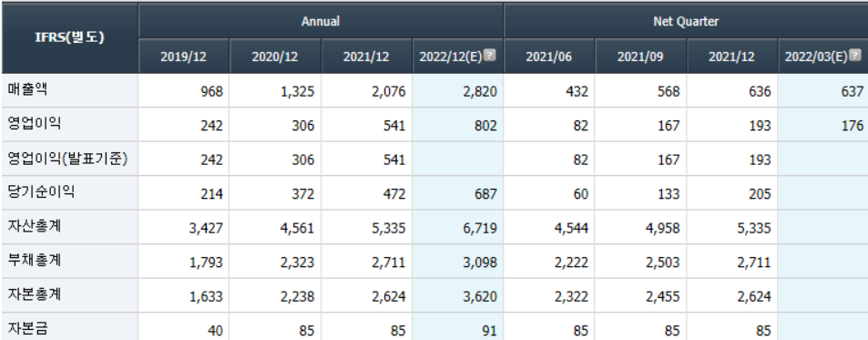This screenshot has height=340, width=868.
Task: Select the 매출액 row label
Action: tap(27, 90)
